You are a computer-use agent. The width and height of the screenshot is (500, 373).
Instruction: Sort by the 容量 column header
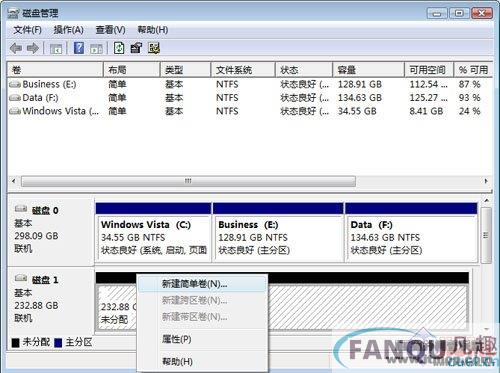(x=368, y=70)
